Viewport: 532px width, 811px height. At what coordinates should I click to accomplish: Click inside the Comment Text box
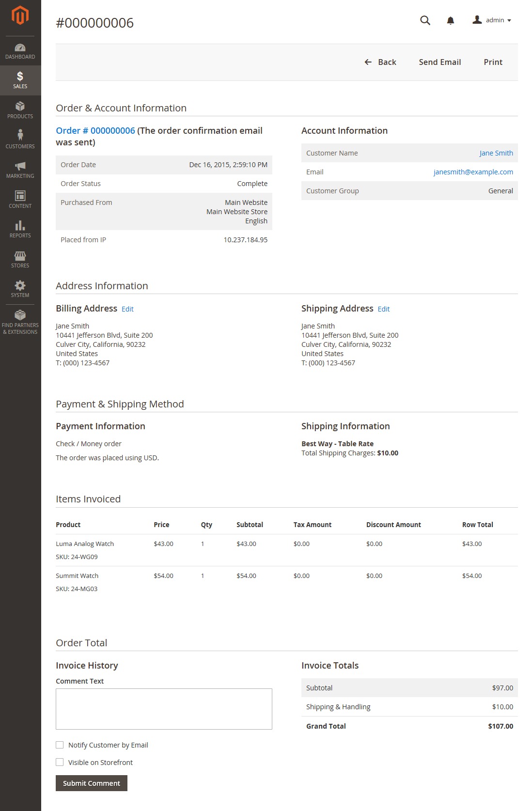pos(164,709)
